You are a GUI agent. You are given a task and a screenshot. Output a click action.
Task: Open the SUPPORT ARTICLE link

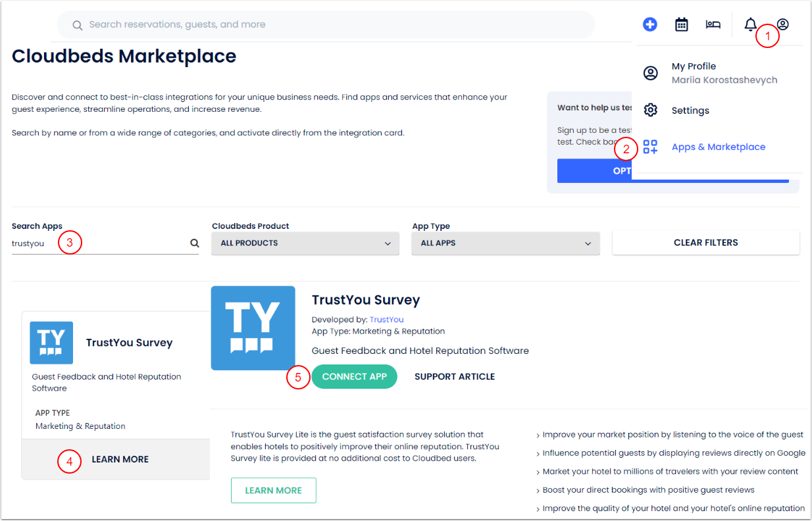[x=454, y=377]
